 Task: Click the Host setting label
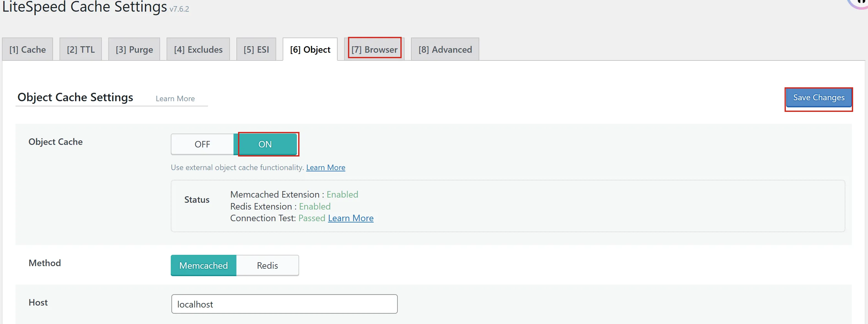coord(38,302)
